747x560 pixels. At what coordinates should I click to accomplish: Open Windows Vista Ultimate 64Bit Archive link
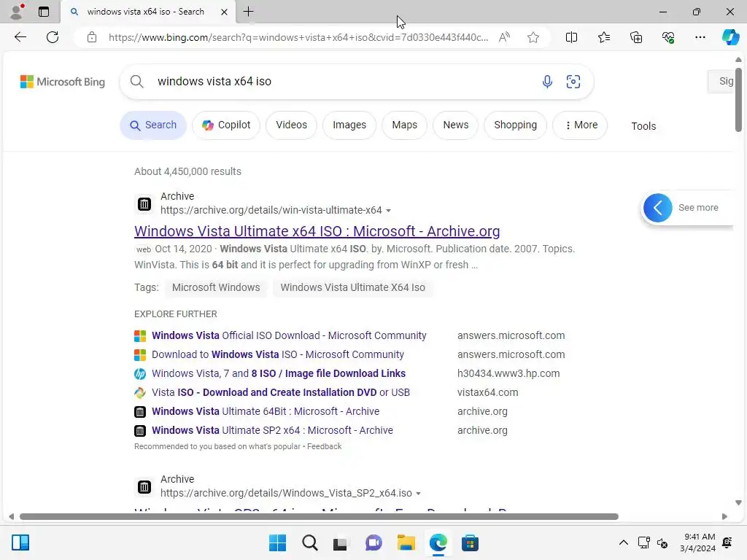coord(266,411)
